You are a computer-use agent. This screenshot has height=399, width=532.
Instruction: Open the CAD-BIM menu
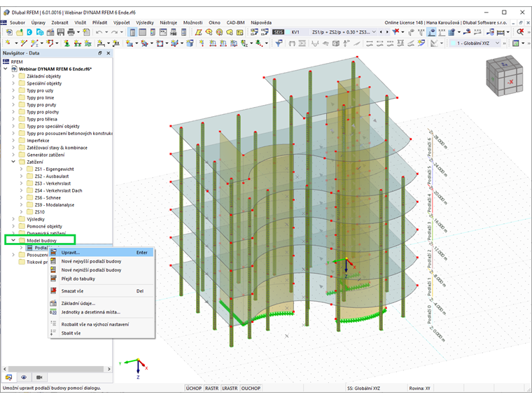tap(235, 22)
